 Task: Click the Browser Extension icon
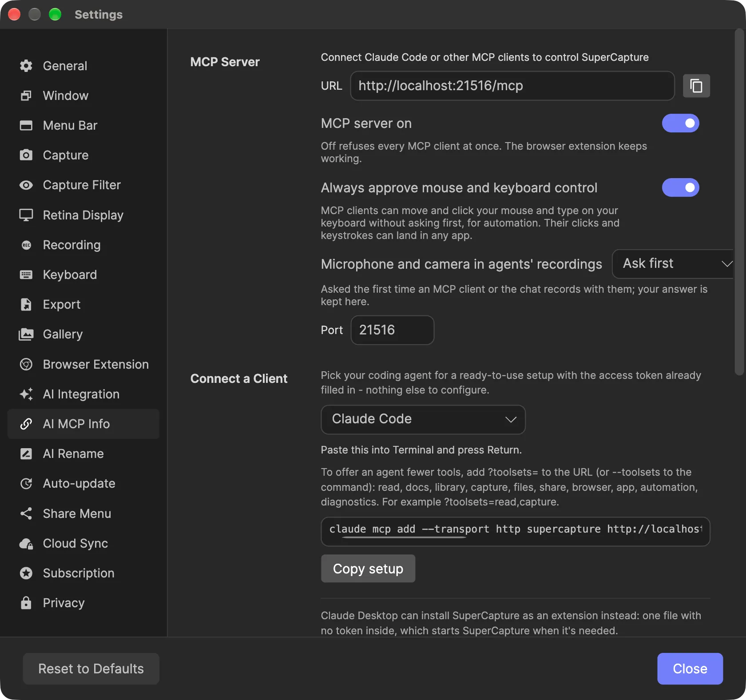click(x=26, y=364)
